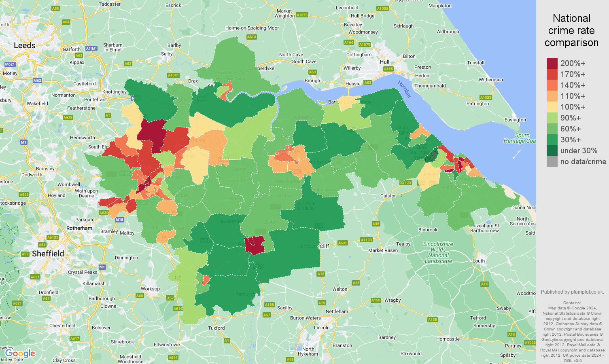Click the A1028 road shield near Partney

coord(530,343)
